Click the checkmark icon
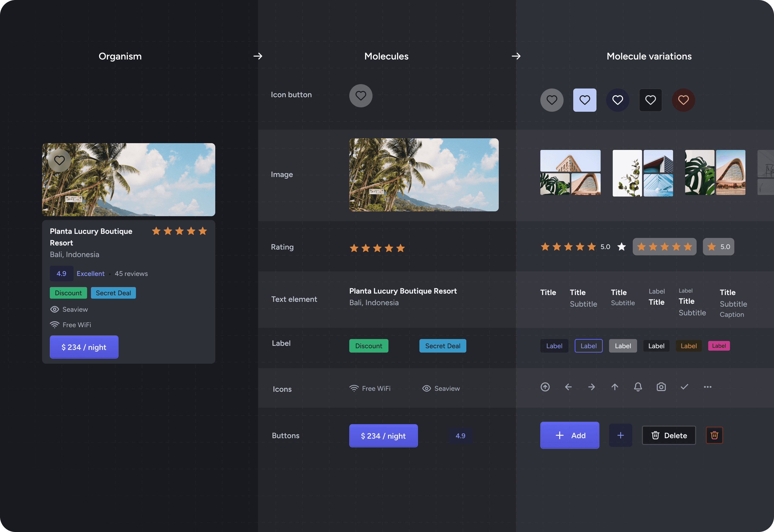Screen dimensions: 774x532 pyautogui.click(x=684, y=387)
